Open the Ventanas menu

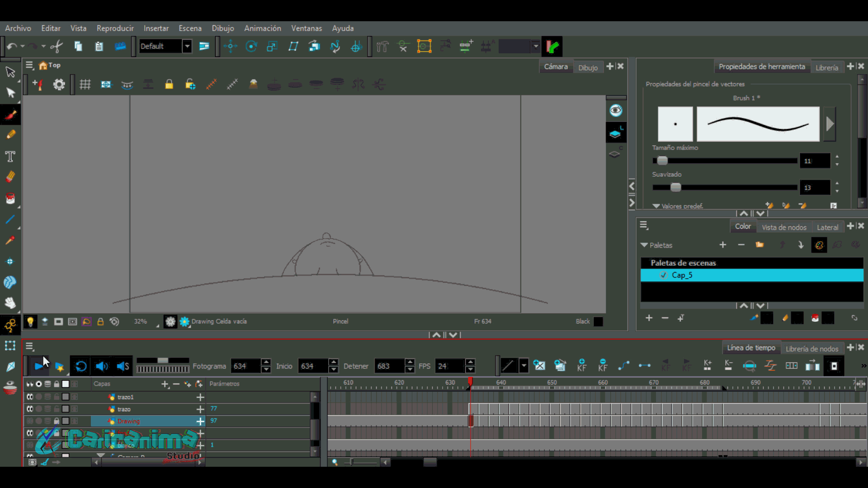click(x=307, y=28)
